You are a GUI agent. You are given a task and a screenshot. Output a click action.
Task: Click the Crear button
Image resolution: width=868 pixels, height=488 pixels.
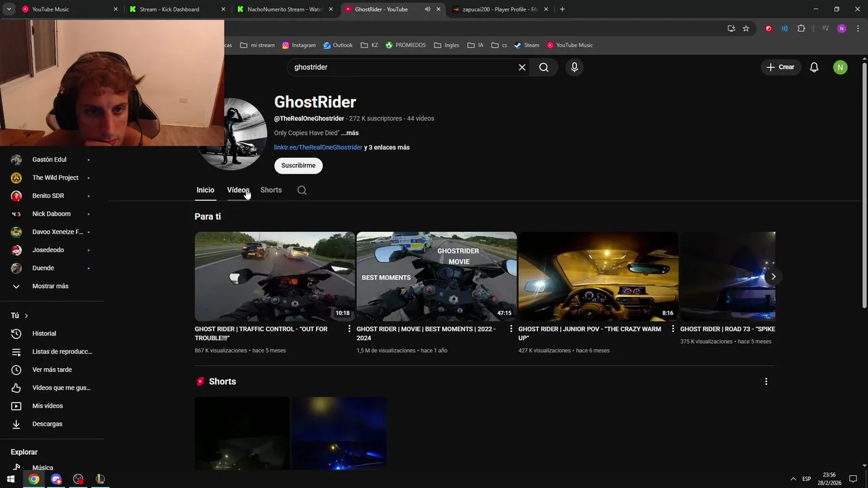(x=781, y=67)
